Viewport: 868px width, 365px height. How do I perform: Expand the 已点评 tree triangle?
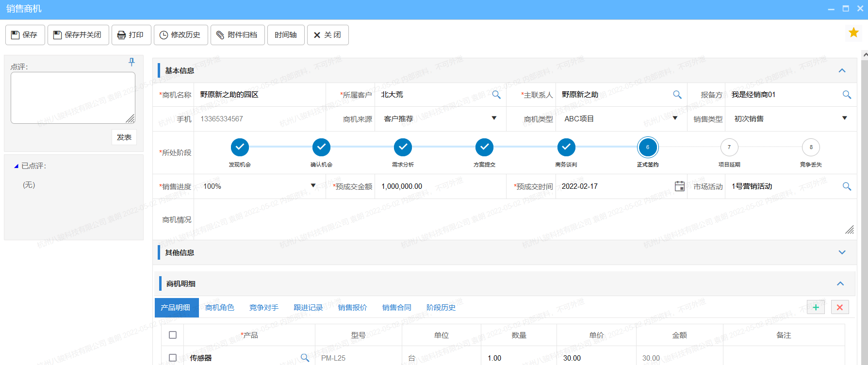tap(16, 166)
